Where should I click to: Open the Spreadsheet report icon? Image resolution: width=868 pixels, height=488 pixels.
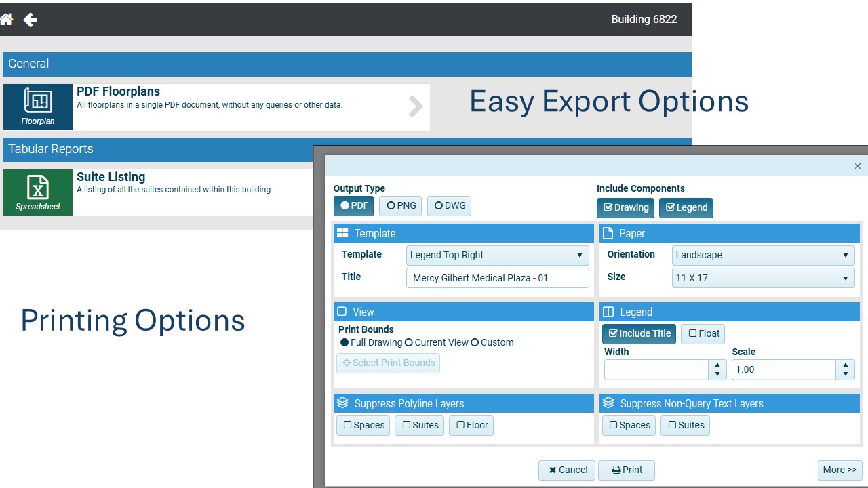point(38,192)
